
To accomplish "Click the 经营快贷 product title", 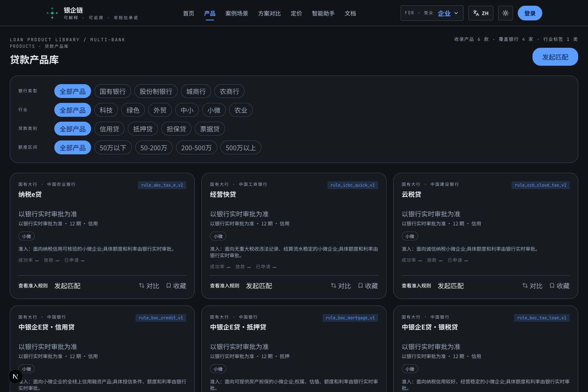I will click(223, 194).
